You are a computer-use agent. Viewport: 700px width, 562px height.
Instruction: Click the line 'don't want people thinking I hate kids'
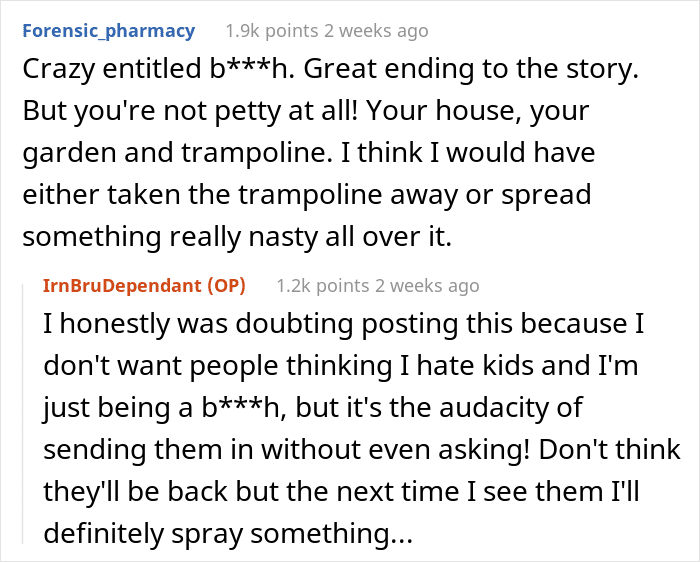pyautogui.click(x=341, y=366)
